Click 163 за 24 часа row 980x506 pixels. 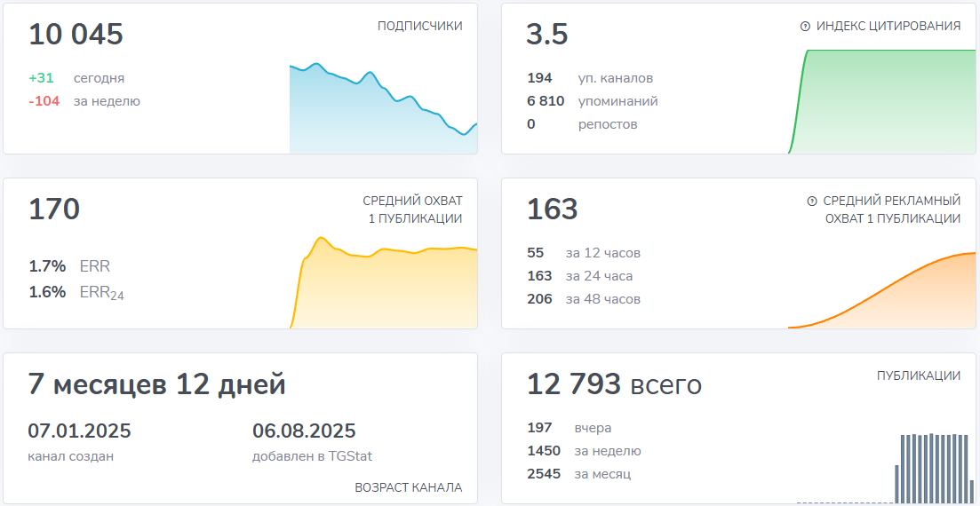click(x=580, y=276)
